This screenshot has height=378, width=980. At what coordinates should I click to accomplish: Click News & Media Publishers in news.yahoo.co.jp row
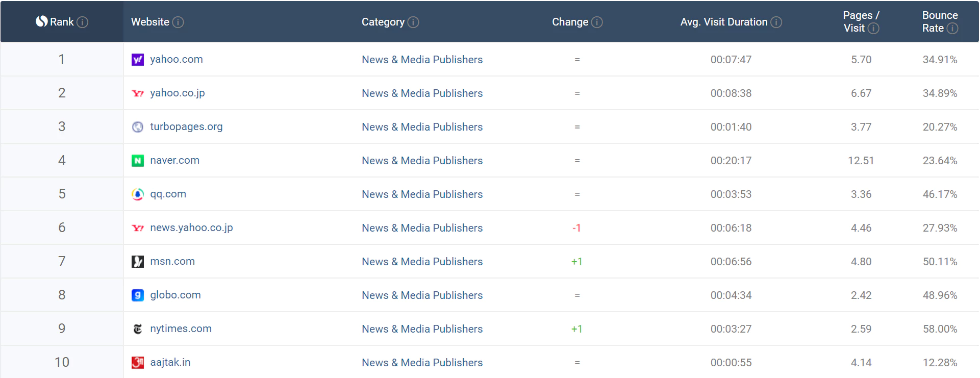pos(422,228)
